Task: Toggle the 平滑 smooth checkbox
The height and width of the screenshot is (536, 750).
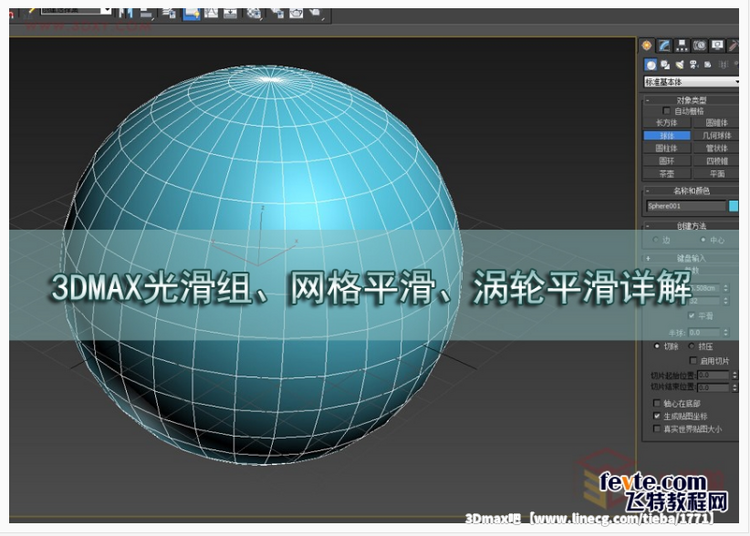Action: click(692, 316)
